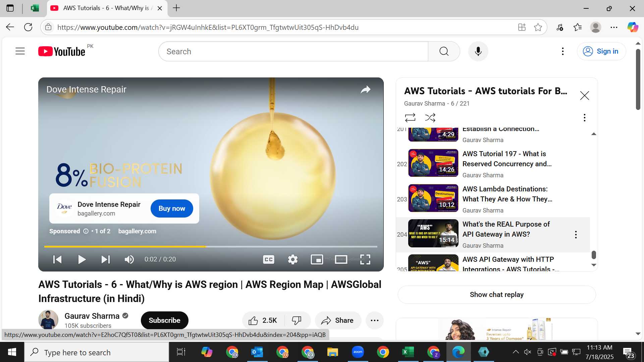Go back in browser
The image size is (644, 362).
coord(10,27)
